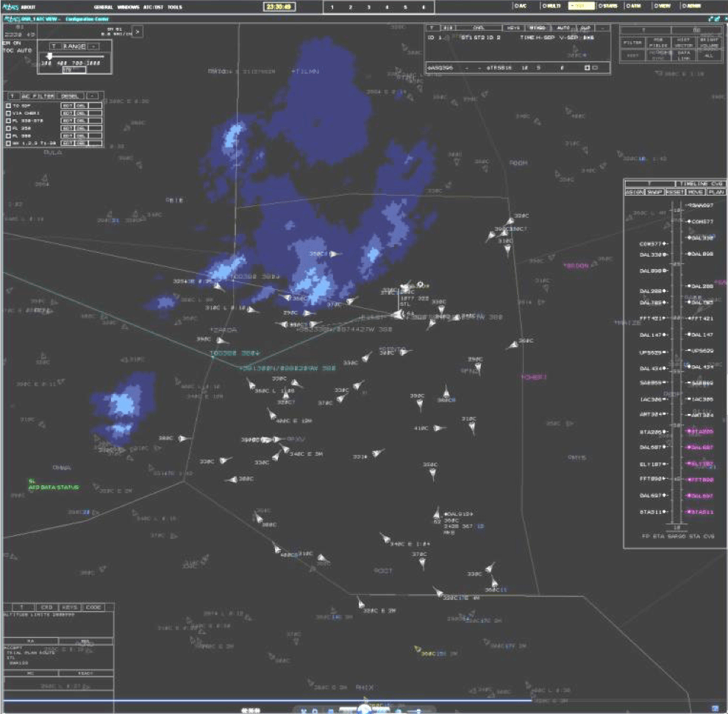
Task: Click the small square icon in conflict row
Action: click(x=587, y=68)
